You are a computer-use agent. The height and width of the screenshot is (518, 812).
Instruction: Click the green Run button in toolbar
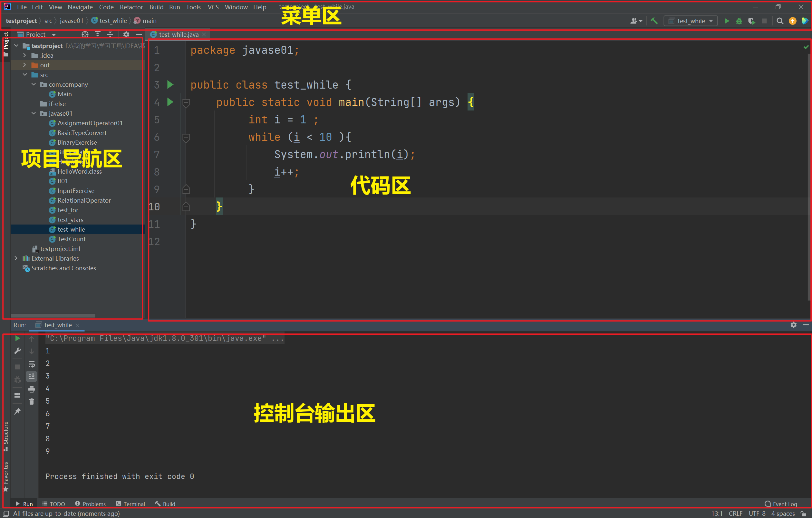point(726,21)
